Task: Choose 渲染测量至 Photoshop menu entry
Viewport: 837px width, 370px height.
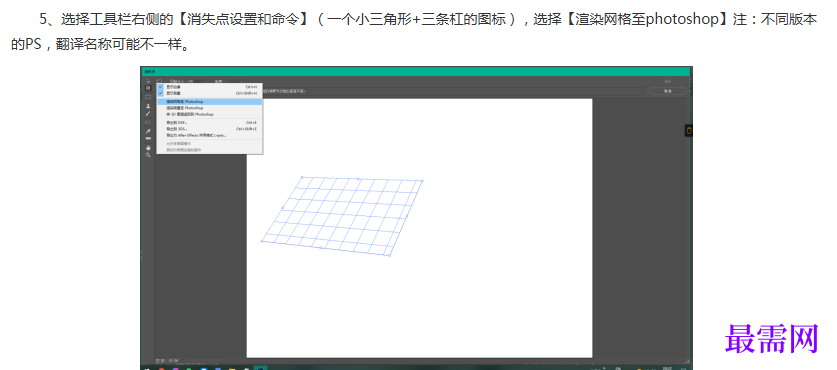Action: [210, 108]
